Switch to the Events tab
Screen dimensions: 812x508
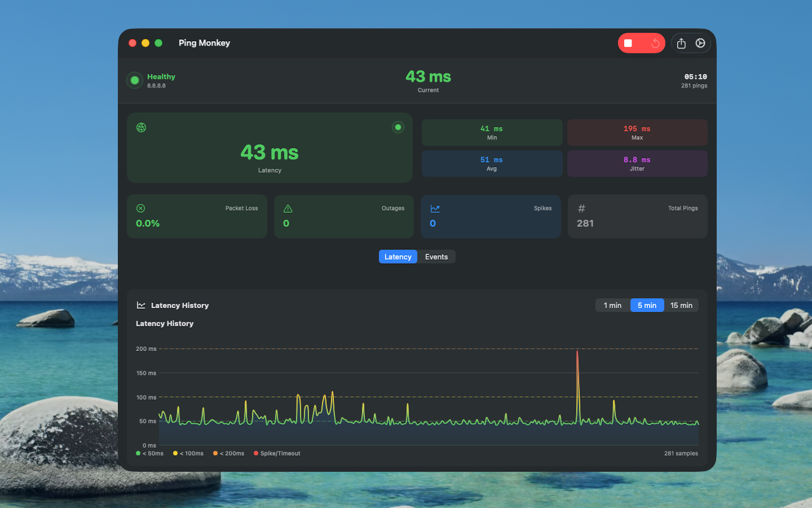436,256
